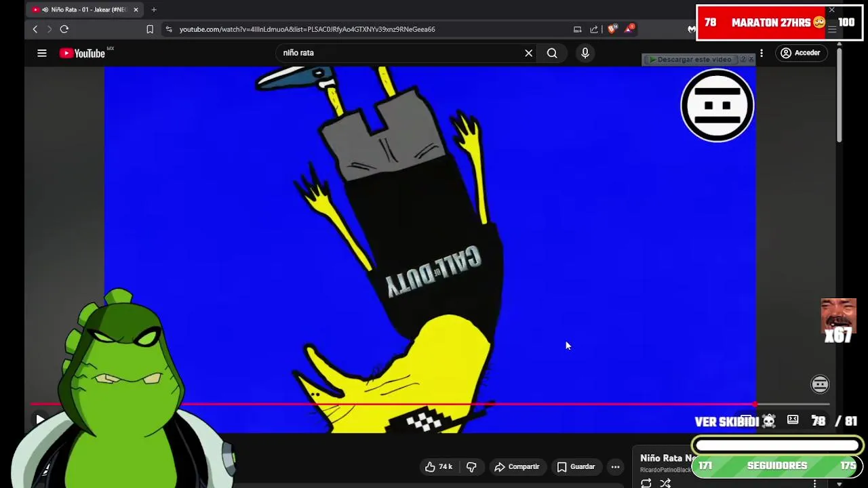Clear the 'niño rata' search text
Screen dimensions: 868x488
coord(529,53)
